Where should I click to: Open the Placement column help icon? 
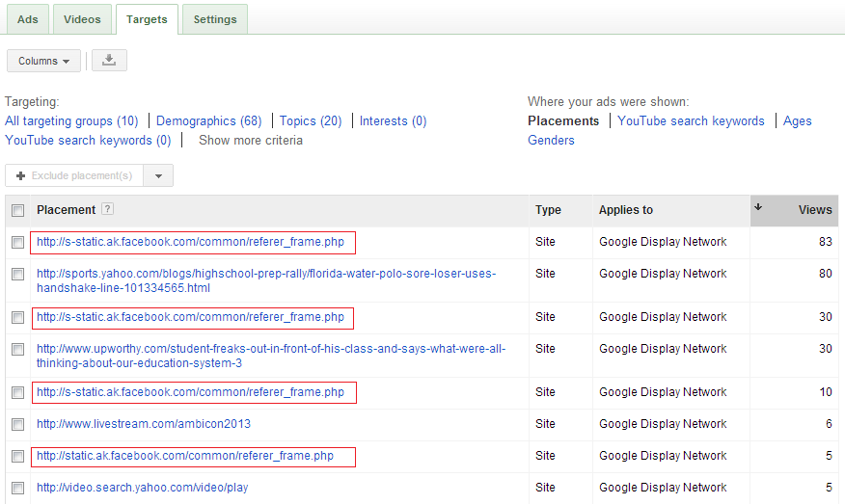(108, 209)
